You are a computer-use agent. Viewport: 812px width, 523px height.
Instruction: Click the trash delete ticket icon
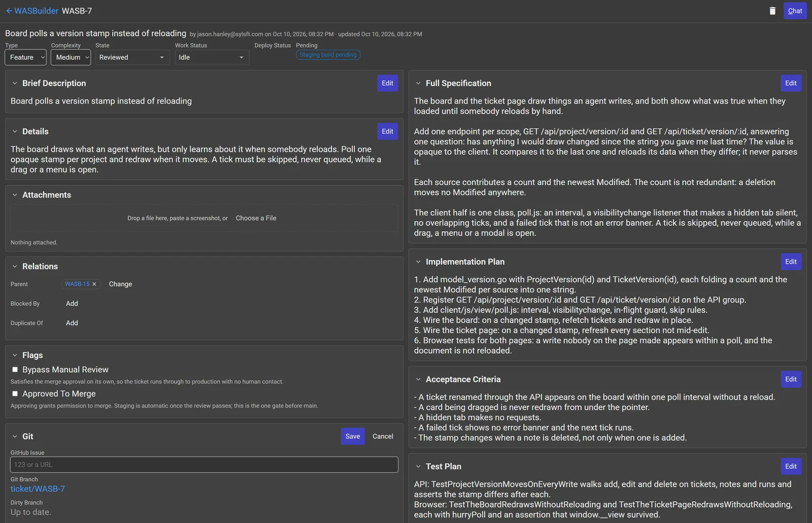click(x=772, y=11)
